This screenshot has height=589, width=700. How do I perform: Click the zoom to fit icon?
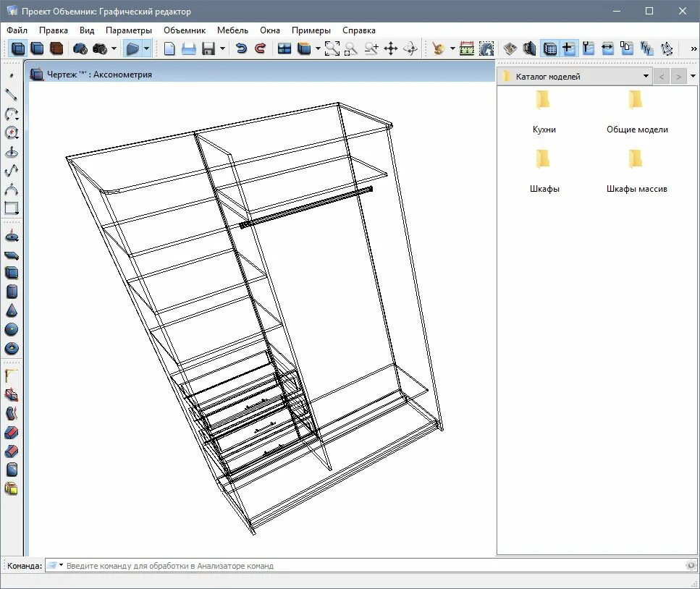click(x=332, y=48)
